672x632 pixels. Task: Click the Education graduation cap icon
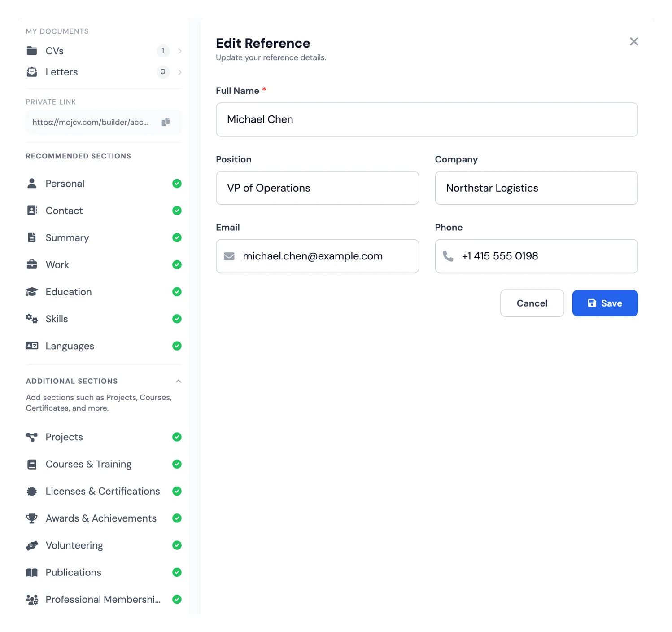pos(32,292)
